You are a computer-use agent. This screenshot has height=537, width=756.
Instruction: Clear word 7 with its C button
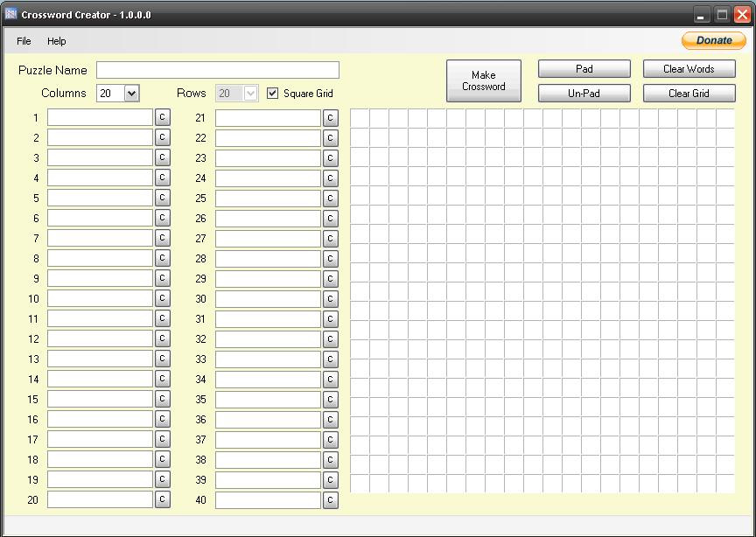click(163, 238)
